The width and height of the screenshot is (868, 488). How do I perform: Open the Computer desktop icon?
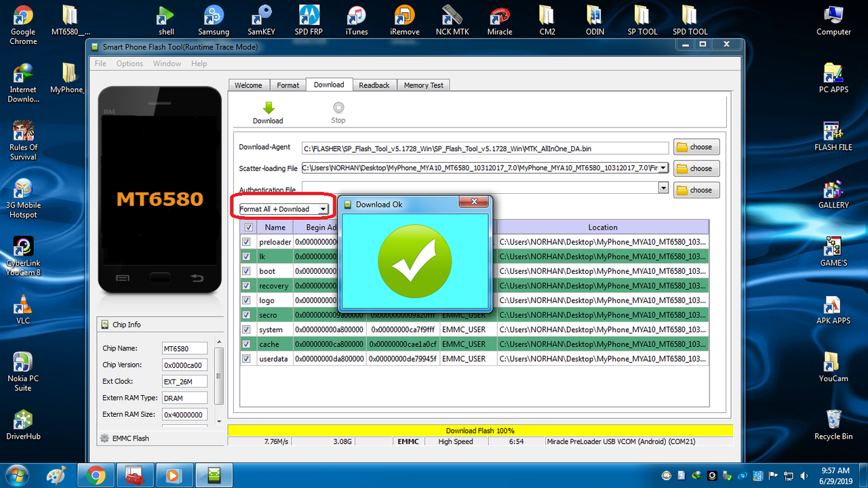click(833, 20)
